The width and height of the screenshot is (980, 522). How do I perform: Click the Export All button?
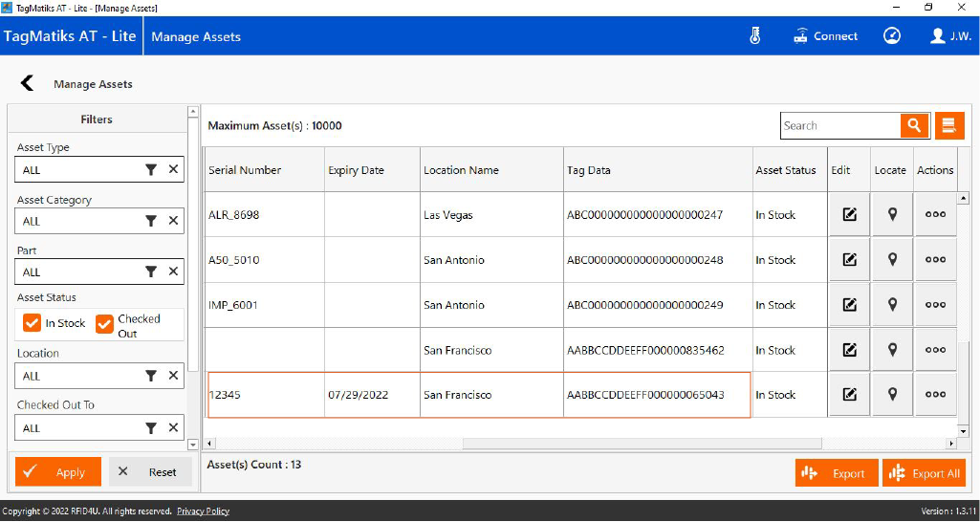[924, 473]
